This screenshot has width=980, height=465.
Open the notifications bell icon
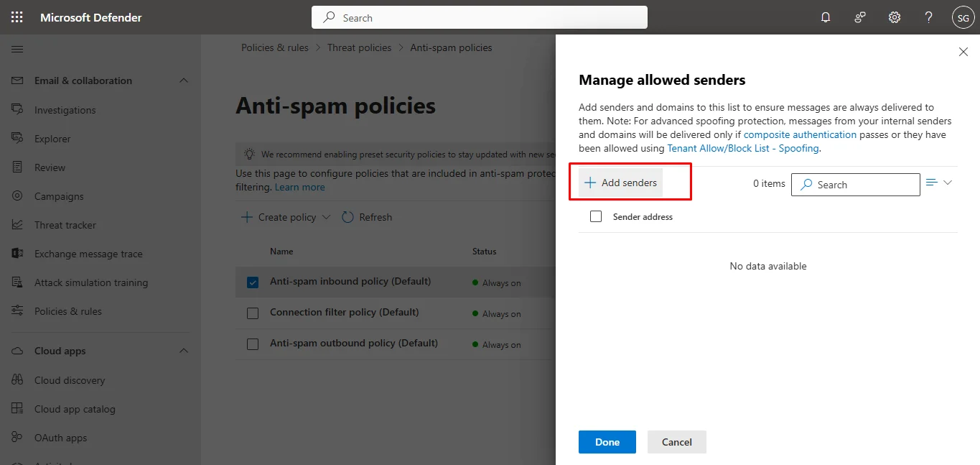coord(826,17)
